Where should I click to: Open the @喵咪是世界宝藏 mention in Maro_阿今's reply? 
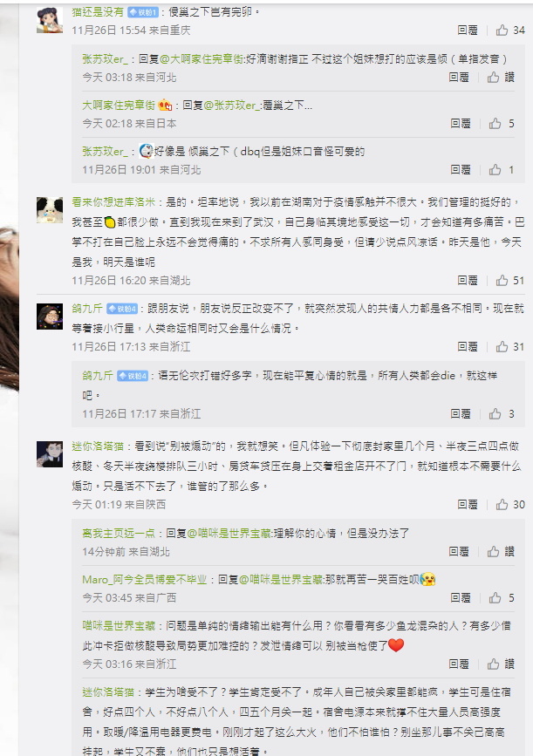point(281,580)
